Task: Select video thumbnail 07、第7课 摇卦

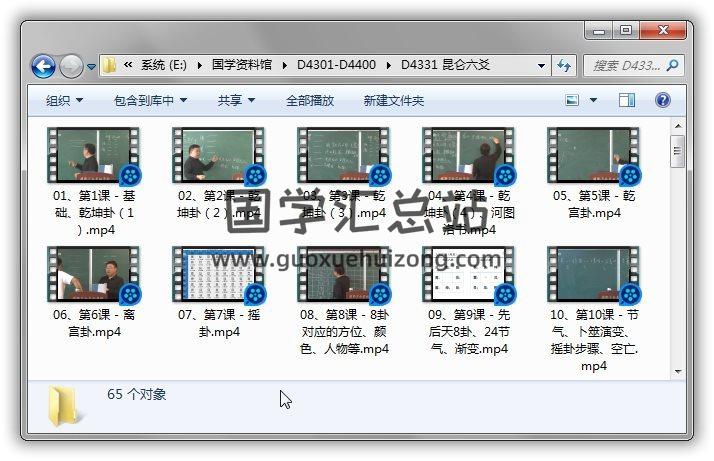Action: click(219, 274)
